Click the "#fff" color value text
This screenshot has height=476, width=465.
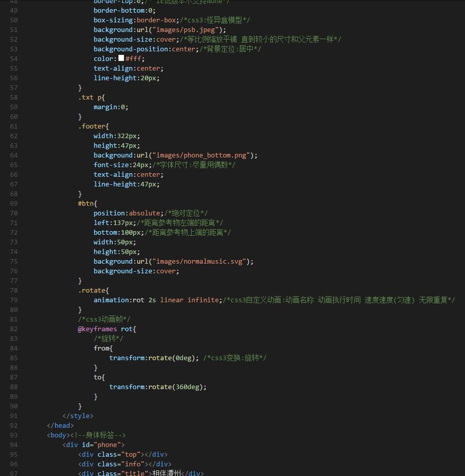tap(133, 58)
